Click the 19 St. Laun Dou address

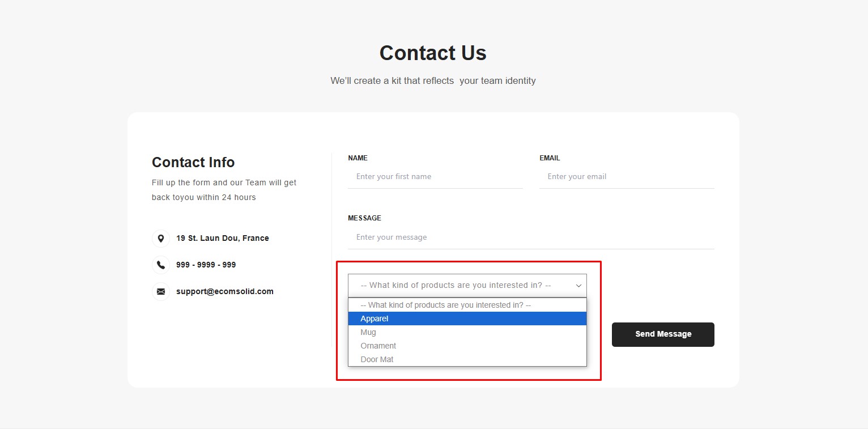tap(223, 238)
